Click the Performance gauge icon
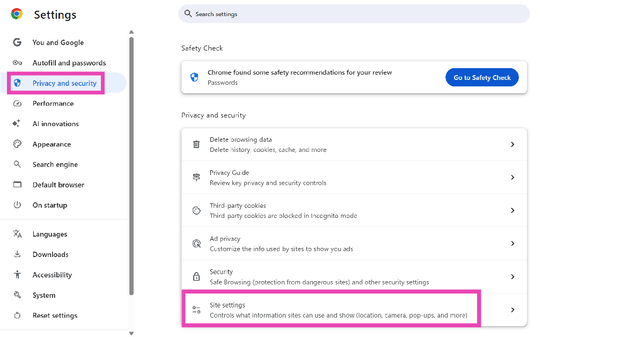This screenshot has width=644, height=337. pyautogui.click(x=17, y=104)
